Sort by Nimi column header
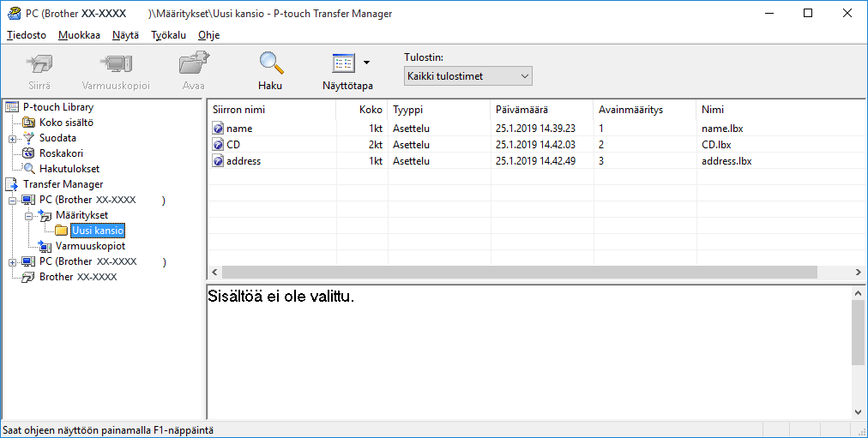868x438 pixels. tap(781, 110)
